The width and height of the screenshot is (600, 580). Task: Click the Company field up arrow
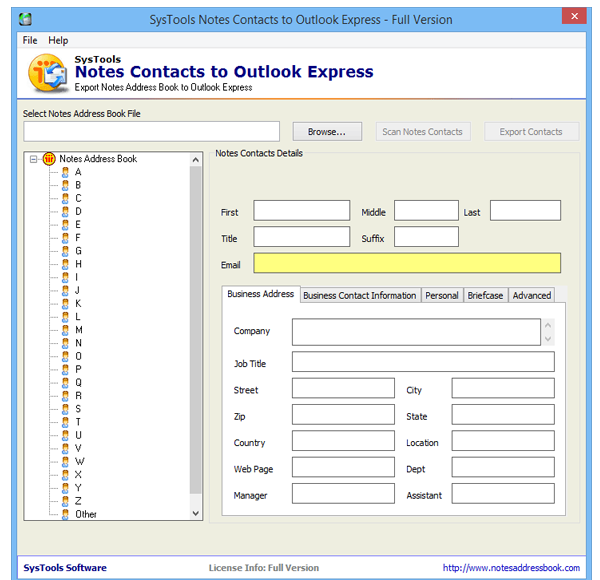pyautogui.click(x=548, y=325)
